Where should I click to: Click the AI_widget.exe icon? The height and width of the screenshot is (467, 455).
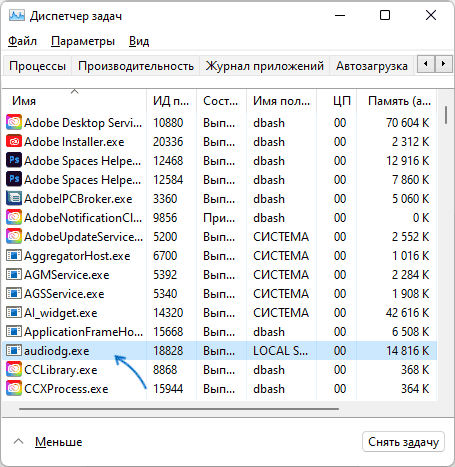click(14, 313)
